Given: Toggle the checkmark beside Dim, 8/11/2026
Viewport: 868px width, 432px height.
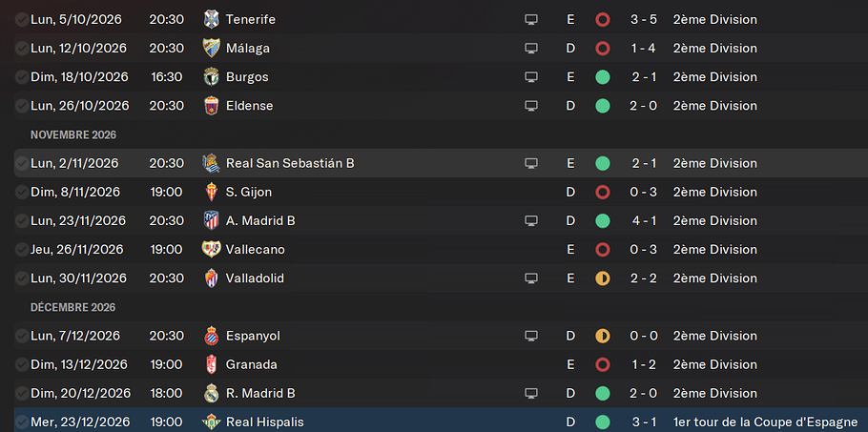Looking at the screenshot, I should click(22, 192).
